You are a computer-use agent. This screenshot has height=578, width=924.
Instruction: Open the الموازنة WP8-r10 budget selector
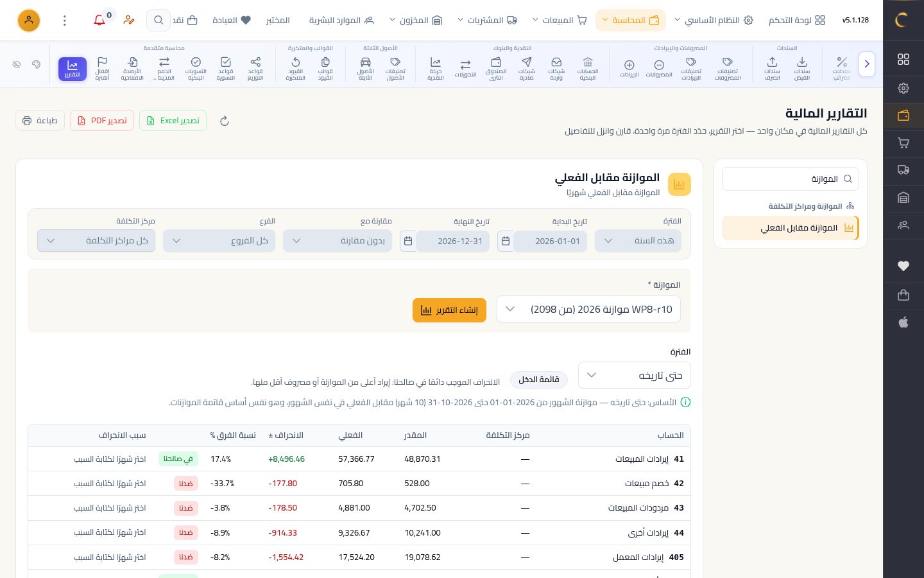(588, 310)
